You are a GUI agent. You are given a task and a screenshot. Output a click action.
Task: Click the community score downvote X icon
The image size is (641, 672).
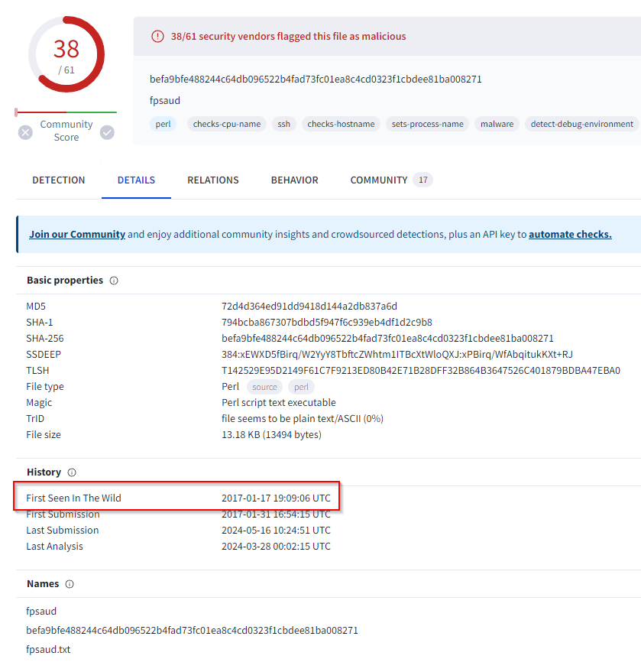click(25, 132)
